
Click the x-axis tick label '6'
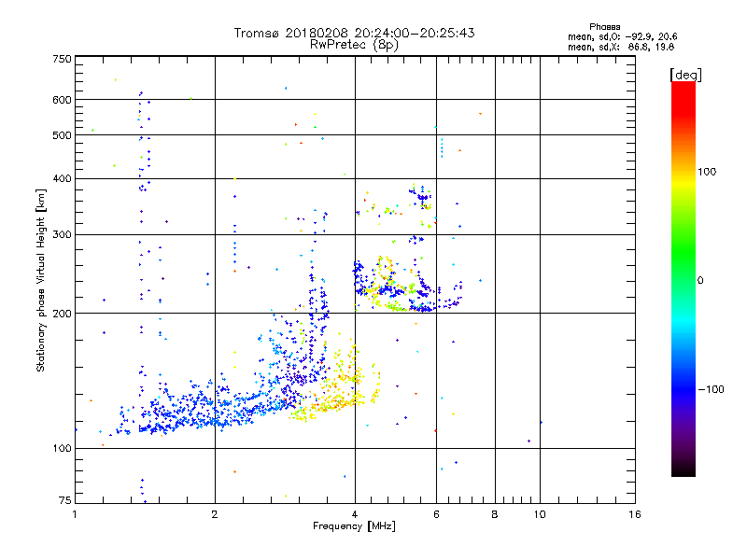(x=436, y=514)
